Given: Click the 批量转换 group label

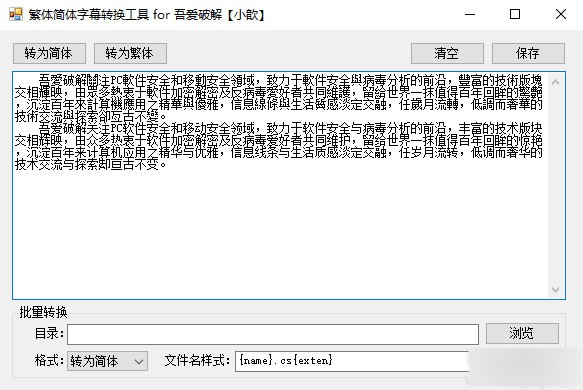Looking at the screenshot, I should pos(43,312).
